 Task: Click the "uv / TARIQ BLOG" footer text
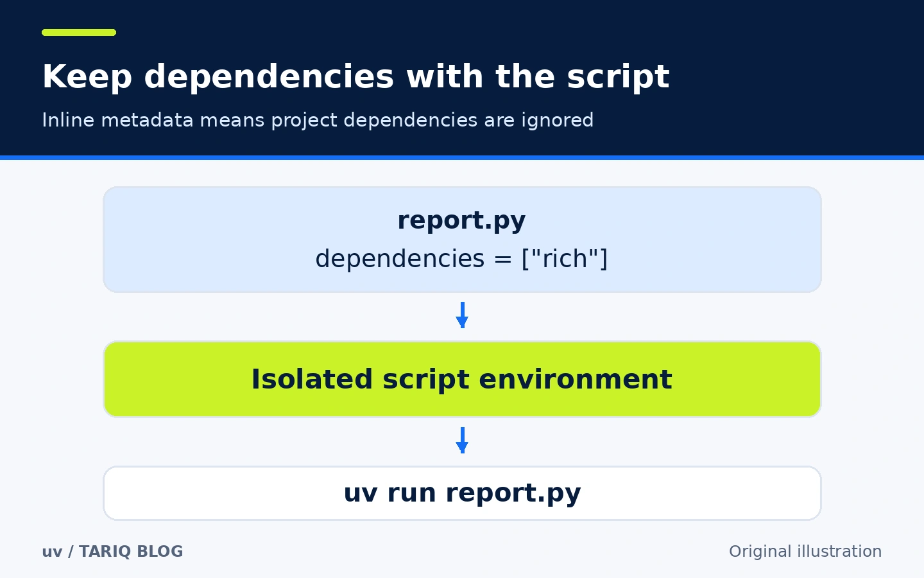tap(112, 552)
